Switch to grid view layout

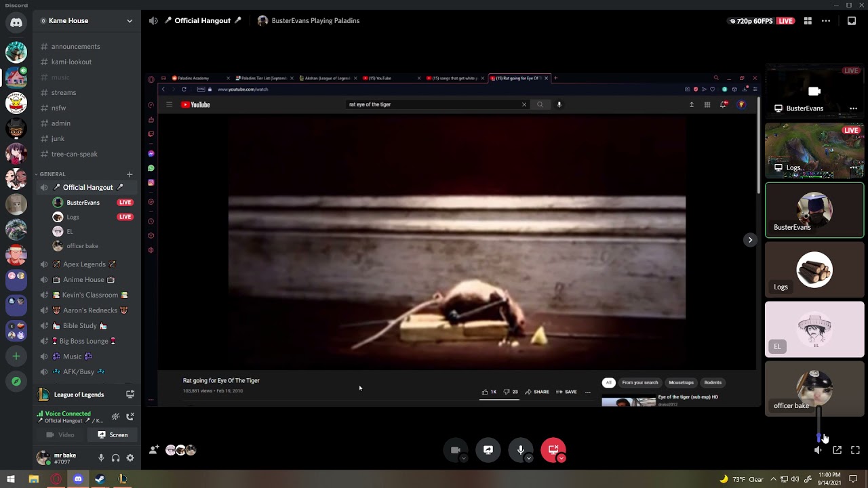click(808, 21)
